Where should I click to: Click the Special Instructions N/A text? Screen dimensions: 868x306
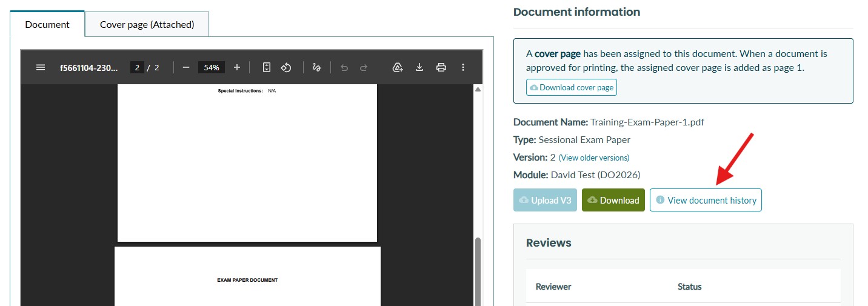[x=247, y=91]
